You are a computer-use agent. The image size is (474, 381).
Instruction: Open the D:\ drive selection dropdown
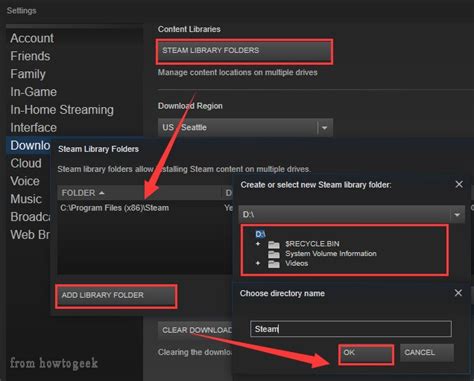[352, 214]
